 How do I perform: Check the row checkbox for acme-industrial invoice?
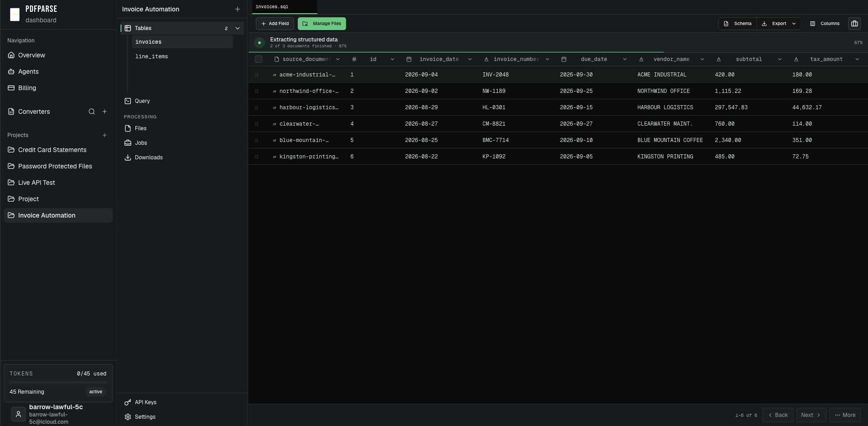pos(256,75)
